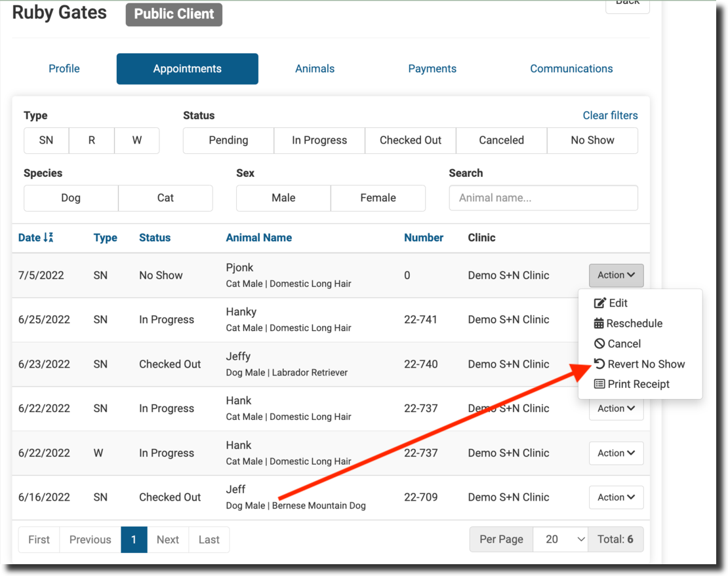Open Action dropdown for Pjonk appointment
728x576 pixels.
coord(616,275)
